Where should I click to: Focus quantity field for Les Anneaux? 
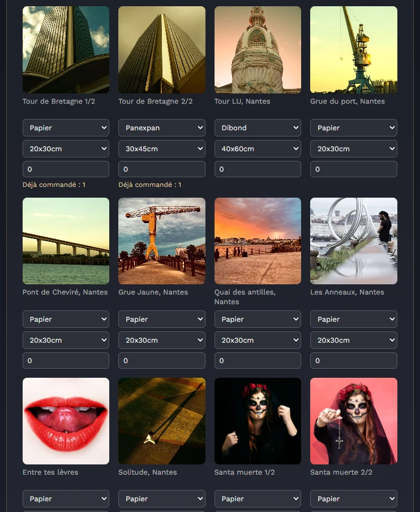354,360
